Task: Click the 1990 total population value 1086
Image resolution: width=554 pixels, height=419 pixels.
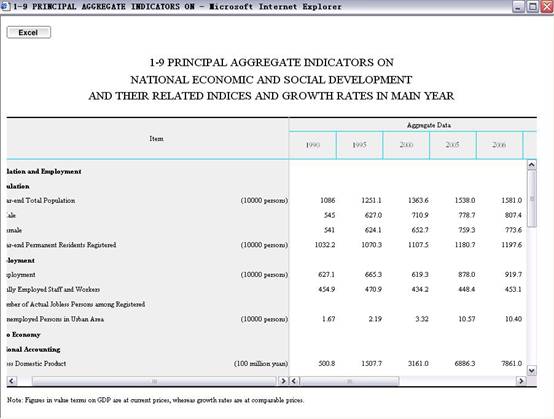Action: point(328,200)
